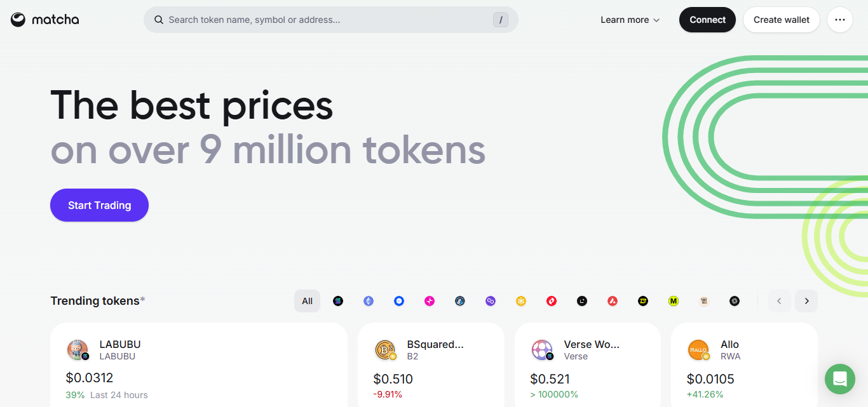868x407 pixels.
Task: Click the matcha logo in header
Action: click(44, 20)
